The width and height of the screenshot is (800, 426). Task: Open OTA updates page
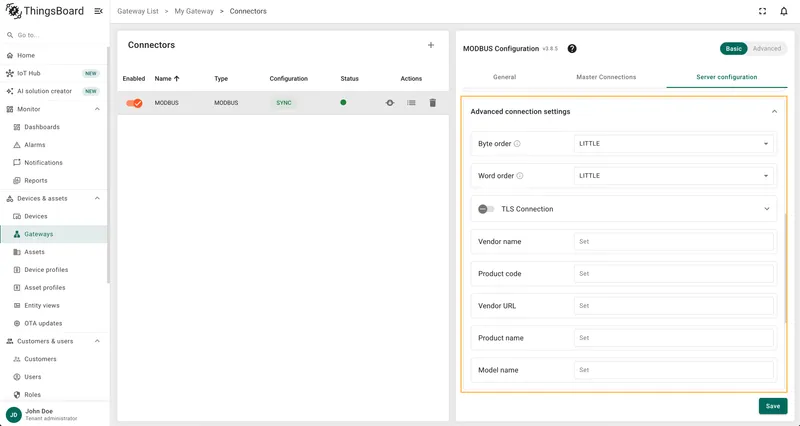54,323
